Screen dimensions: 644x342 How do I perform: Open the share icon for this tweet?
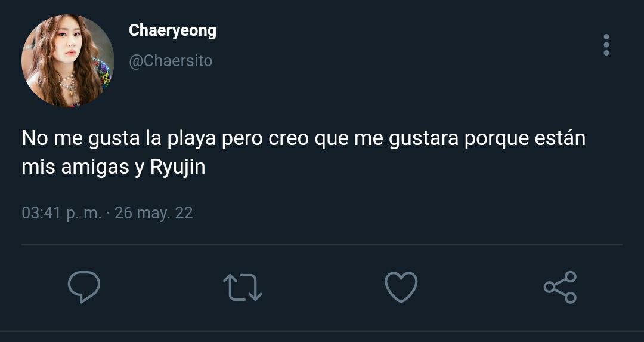560,287
